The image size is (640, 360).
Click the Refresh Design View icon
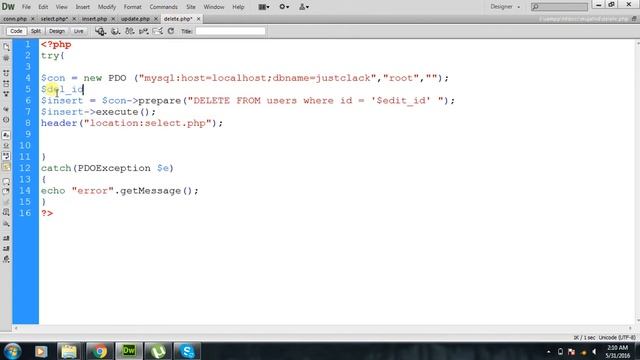[x=171, y=31]
